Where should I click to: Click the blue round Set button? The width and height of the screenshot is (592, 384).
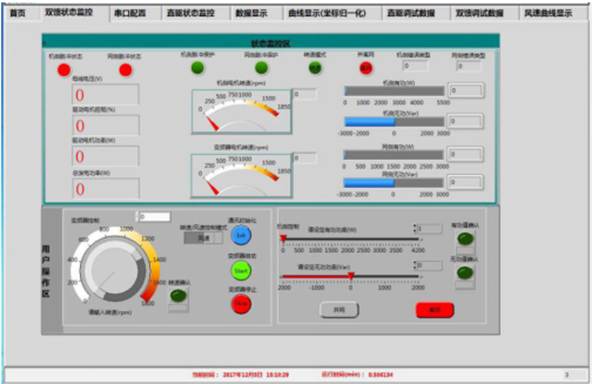pos(241,235)
